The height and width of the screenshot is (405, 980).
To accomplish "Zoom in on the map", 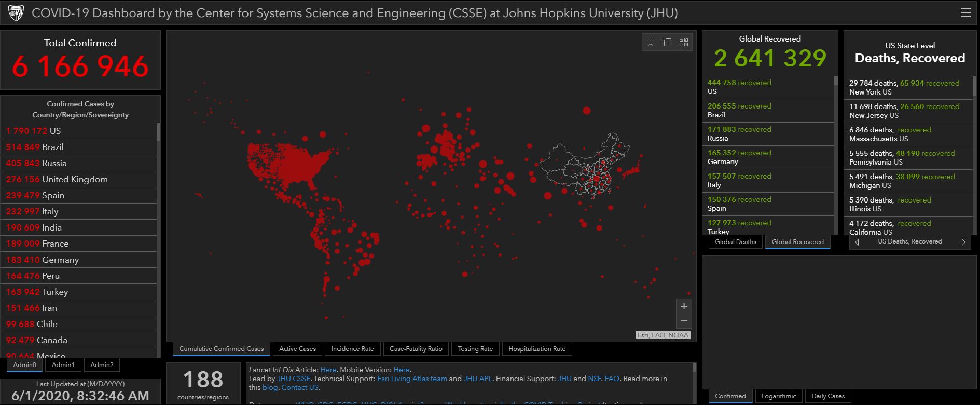I will tap(684, 306).
